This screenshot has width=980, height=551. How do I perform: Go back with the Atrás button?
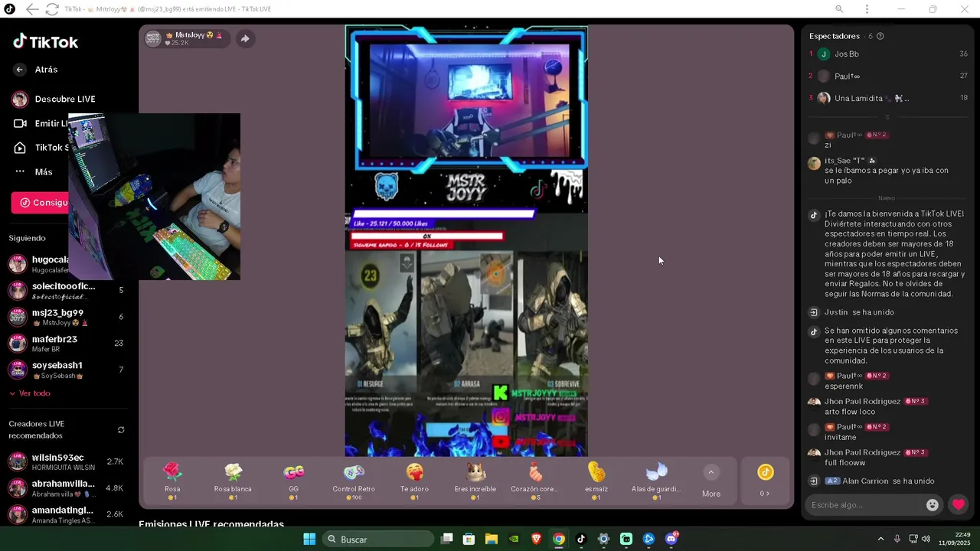click(x=36, y=70)
